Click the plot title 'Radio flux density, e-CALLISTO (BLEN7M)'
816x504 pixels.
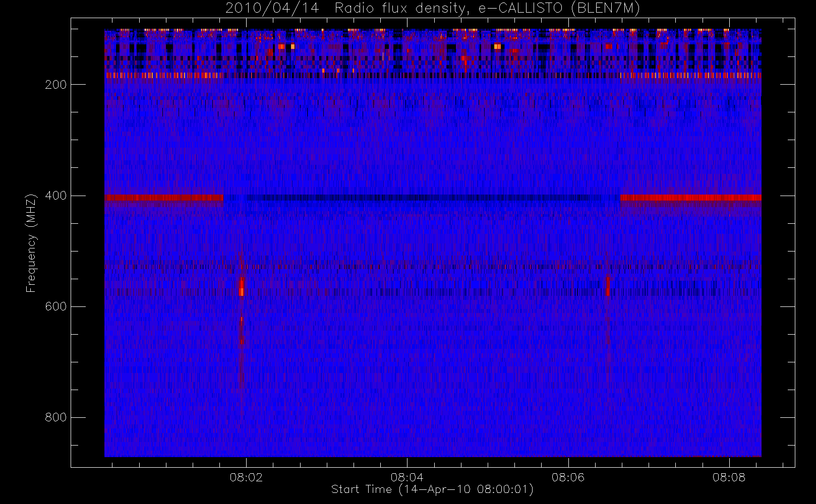point(488,9)
